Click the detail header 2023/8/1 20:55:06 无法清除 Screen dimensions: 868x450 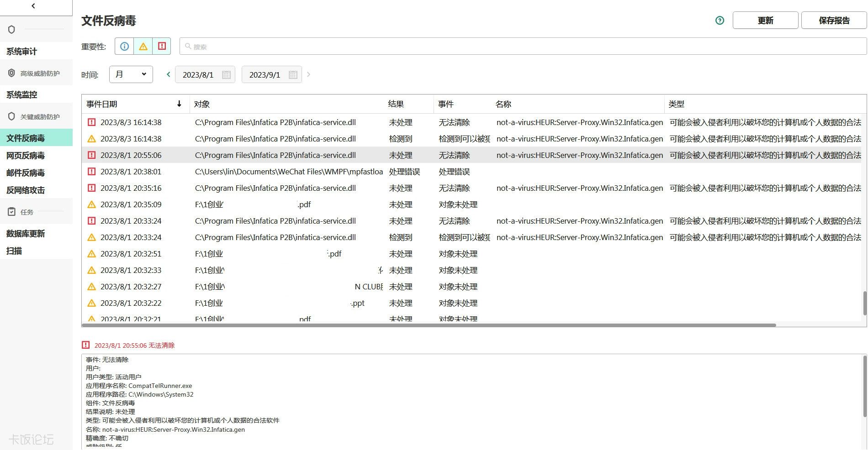pyautogui.click(x=134, y=345)
